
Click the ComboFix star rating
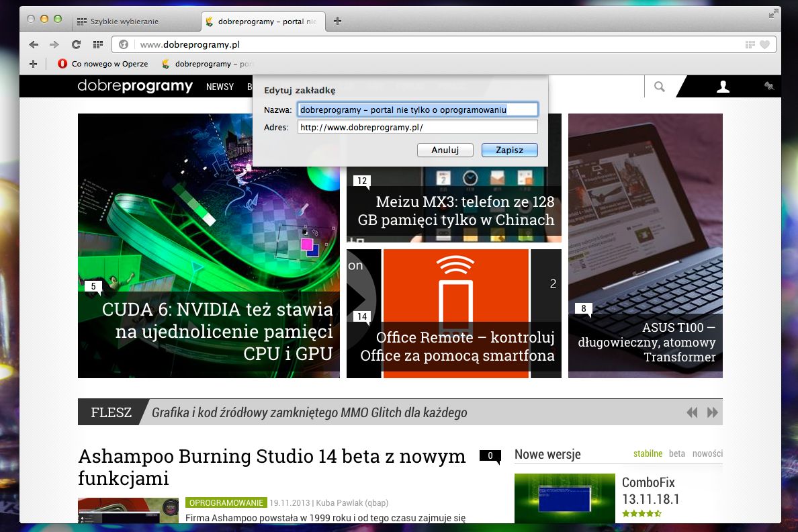641,513
